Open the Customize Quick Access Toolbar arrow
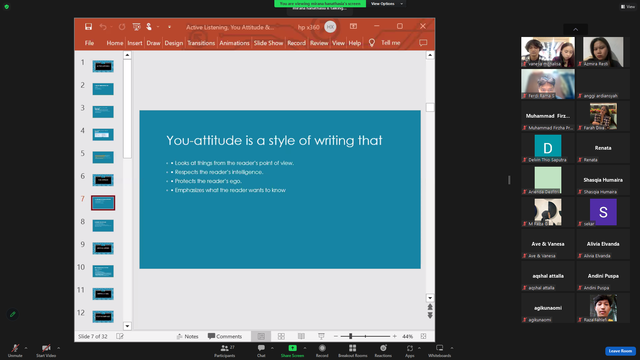 (169, 27)
